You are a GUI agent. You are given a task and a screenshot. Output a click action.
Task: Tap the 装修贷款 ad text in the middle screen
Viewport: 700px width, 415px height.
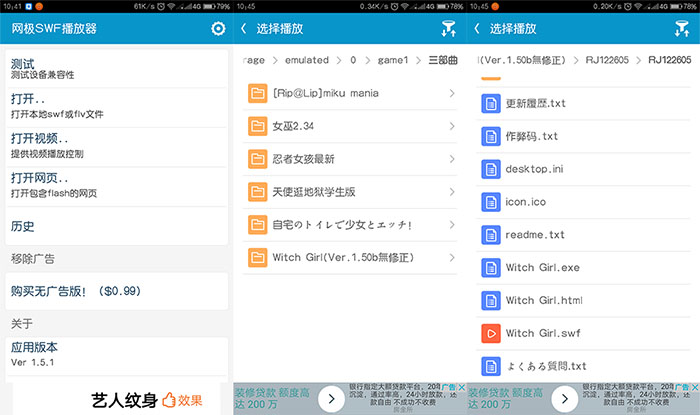[x=272, y=398]
